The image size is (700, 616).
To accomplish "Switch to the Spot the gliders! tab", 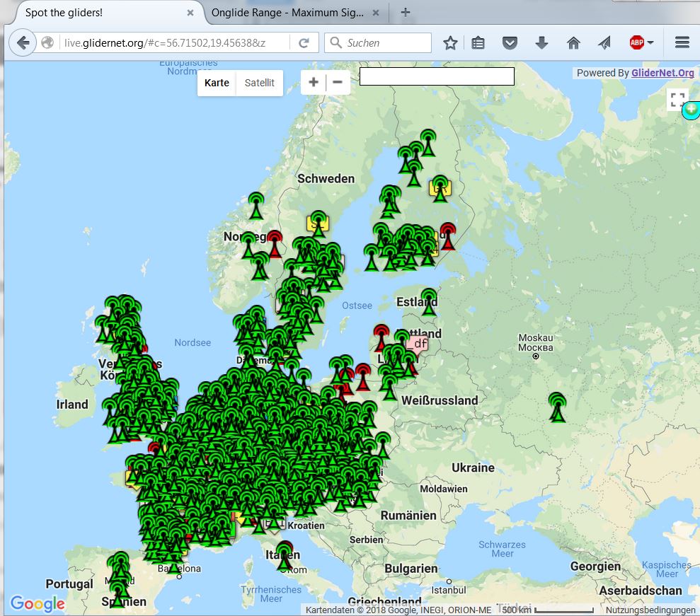I will point(64,13).
